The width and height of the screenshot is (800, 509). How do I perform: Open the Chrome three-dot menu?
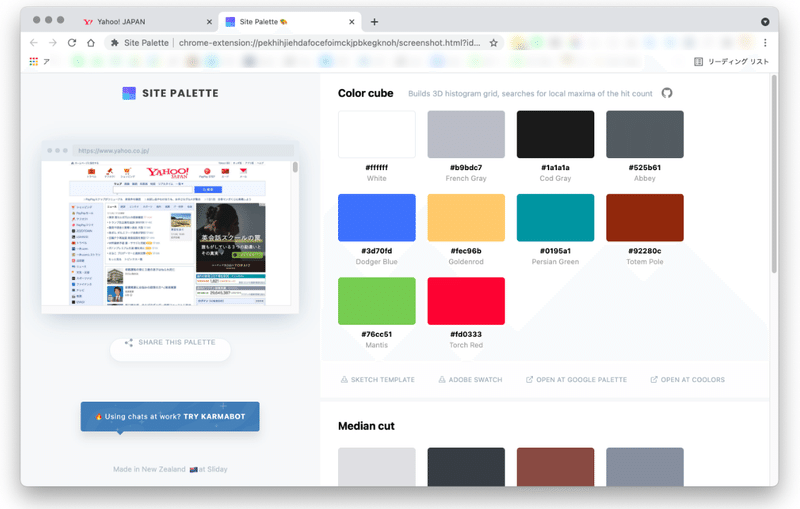point(765,43)
